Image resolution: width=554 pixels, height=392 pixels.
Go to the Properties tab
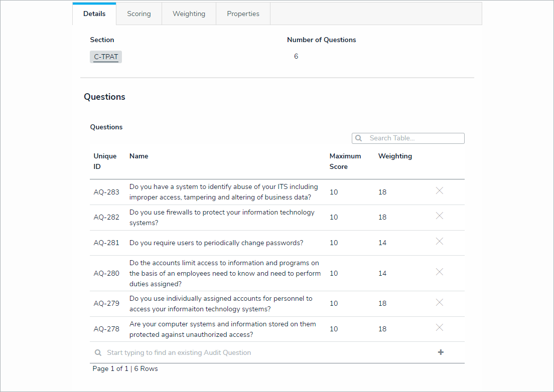(x=243, y=14)
